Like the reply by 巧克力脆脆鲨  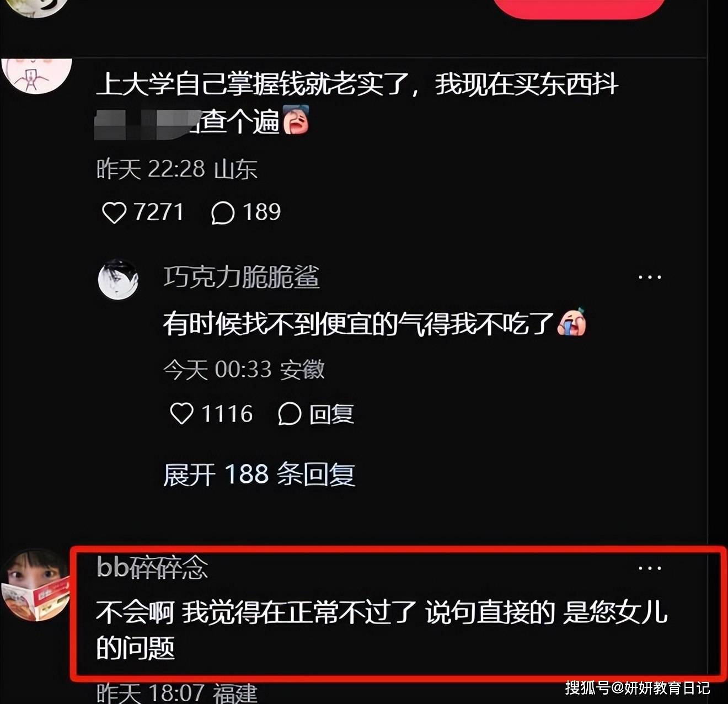(x=181, y=413)
